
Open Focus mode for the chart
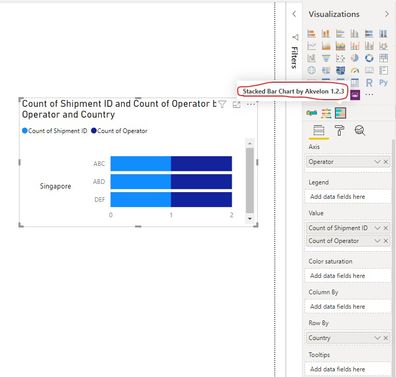(236, 104)
